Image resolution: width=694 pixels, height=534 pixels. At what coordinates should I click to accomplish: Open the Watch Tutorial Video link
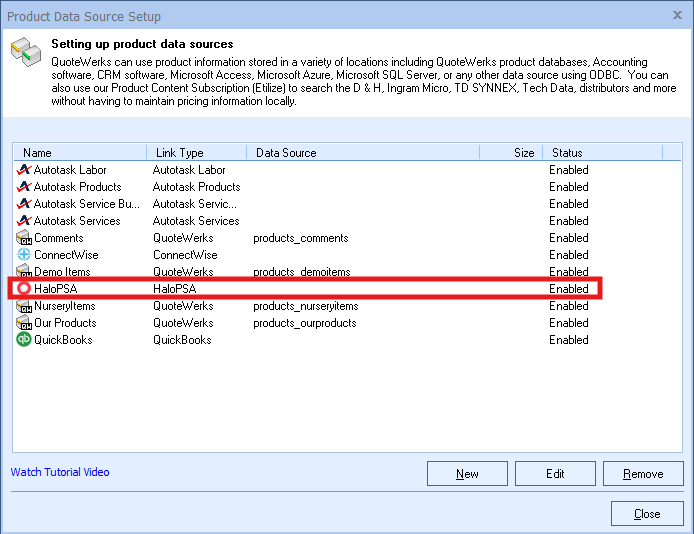(60, 472)
